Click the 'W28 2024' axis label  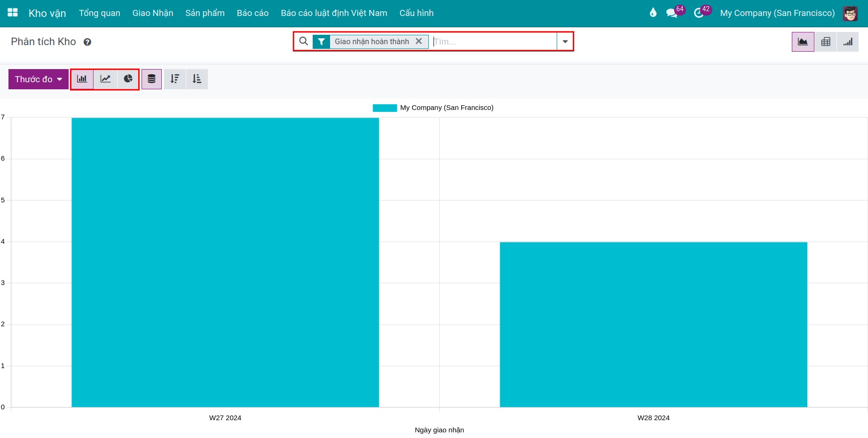654,418
